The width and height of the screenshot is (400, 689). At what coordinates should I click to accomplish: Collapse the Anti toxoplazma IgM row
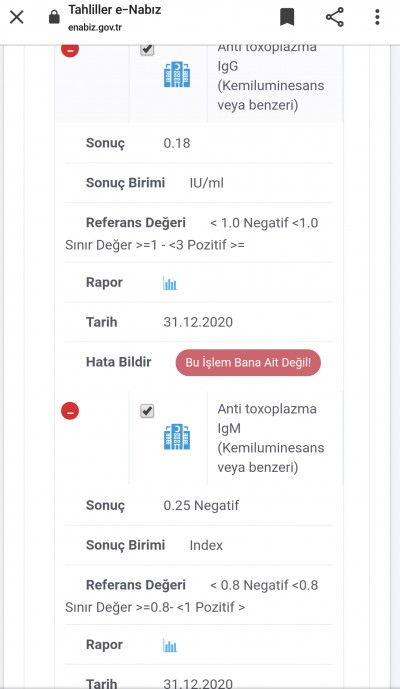click(x=70, y=411)
